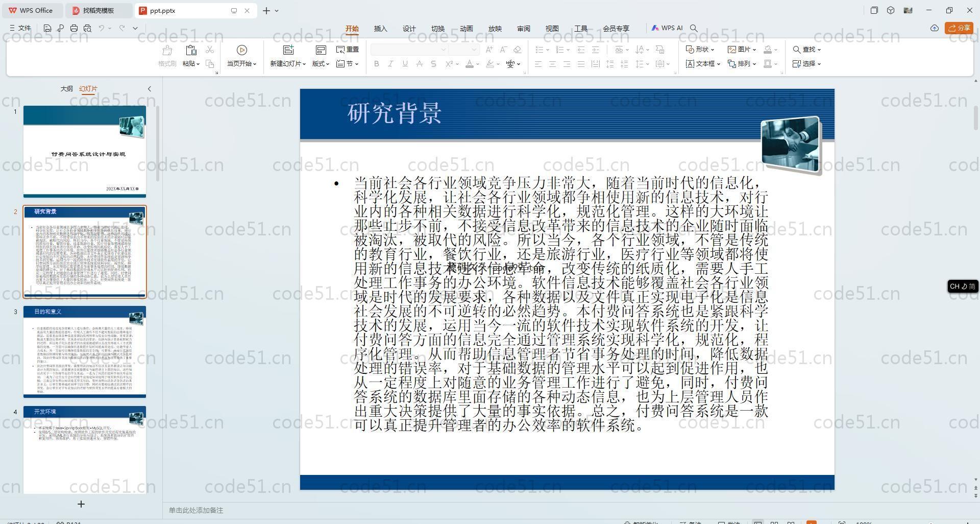Click the cloud upload icon

tap(934, 28)
